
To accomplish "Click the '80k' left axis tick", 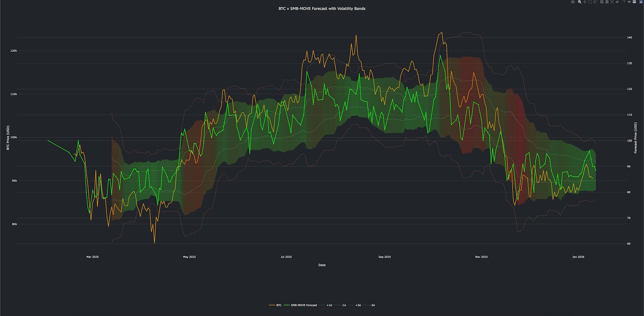I will click(x=15, y=224).
